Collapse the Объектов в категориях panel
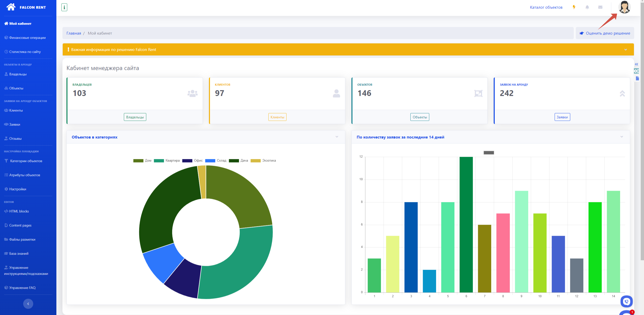This screenshot has width=644, height=315. pos(337,137)
